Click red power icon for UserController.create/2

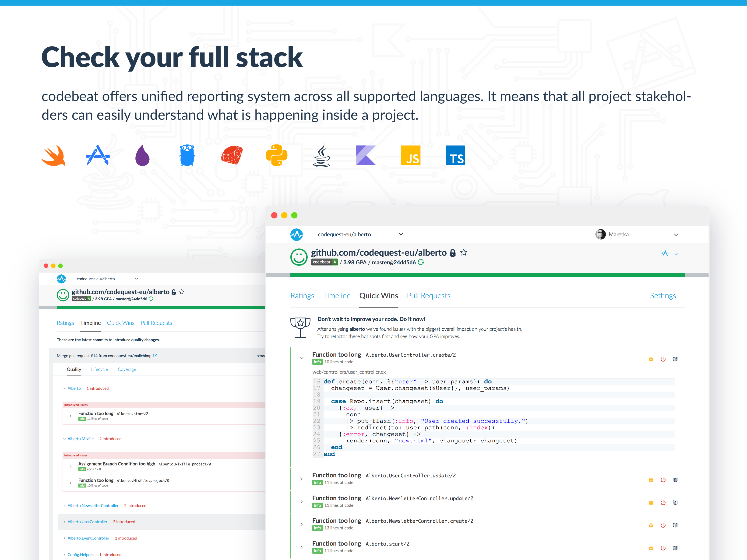(663, 359)
